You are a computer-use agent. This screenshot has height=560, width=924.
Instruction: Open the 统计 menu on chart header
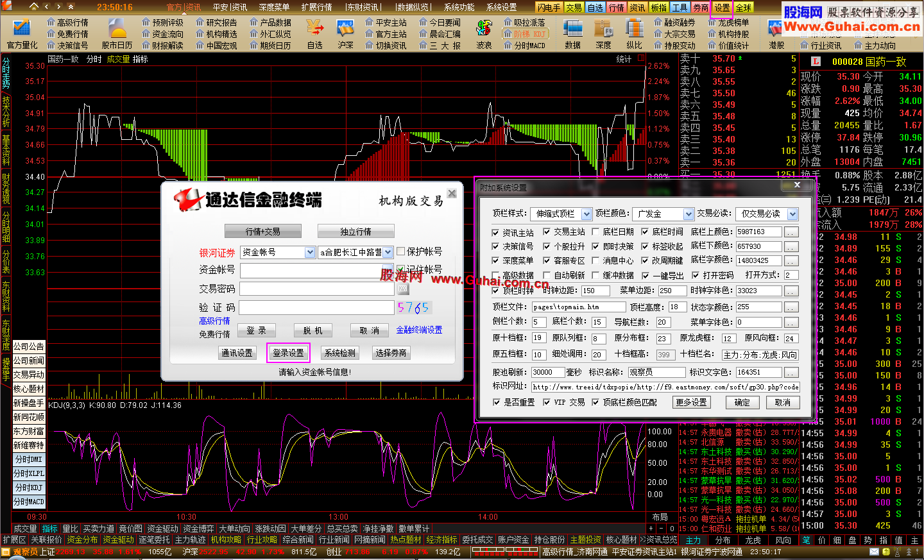624,59
